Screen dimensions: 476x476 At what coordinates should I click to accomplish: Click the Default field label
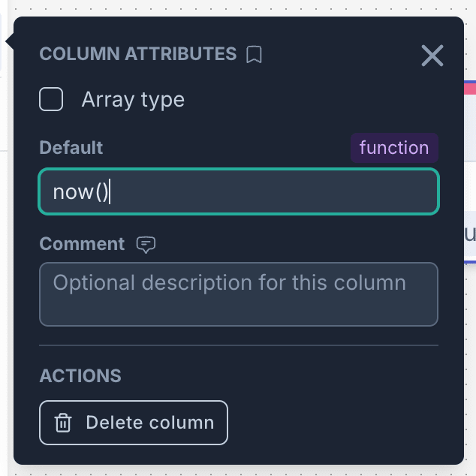[x=71, y=148]
